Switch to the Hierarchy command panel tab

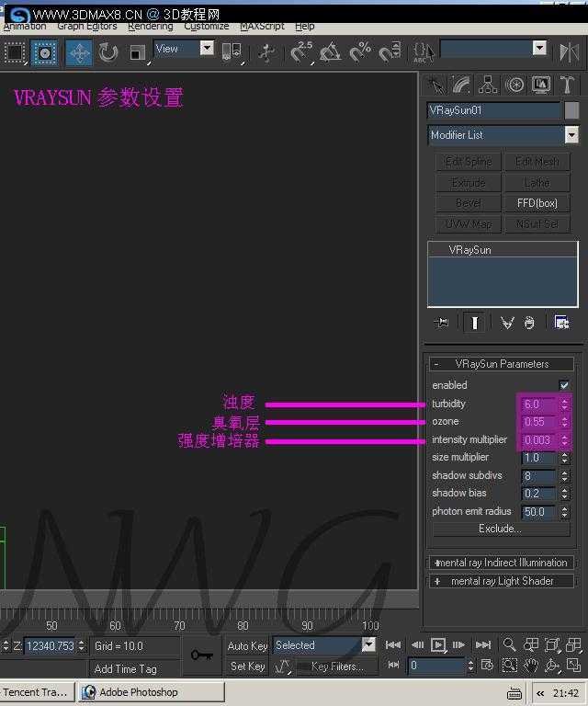pos(488,85)
